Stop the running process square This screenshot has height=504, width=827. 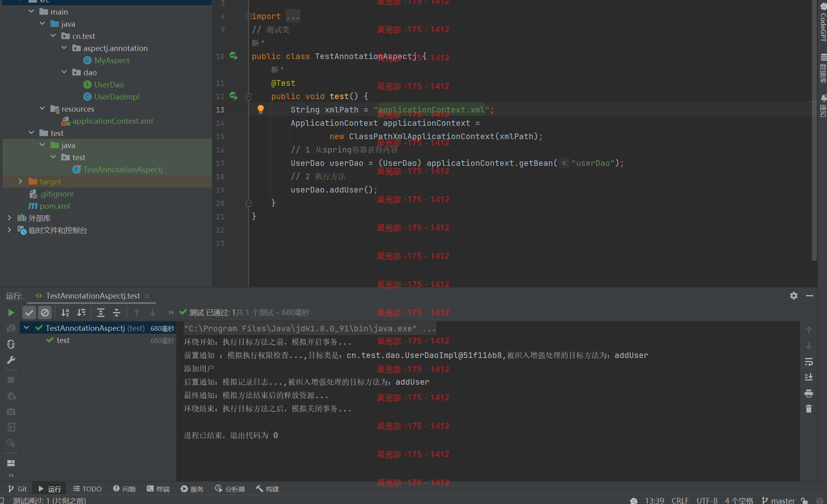(11, 380)
